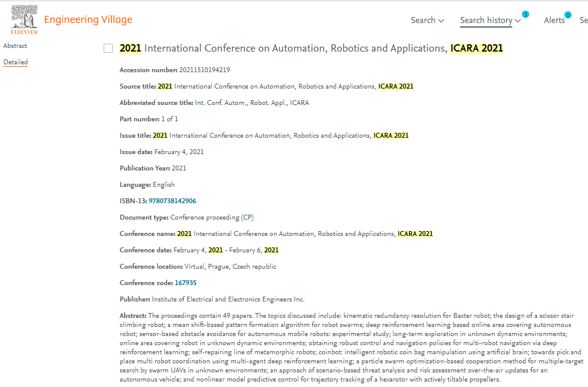Image resolution: width=588 pixels, height=387 pixels.
Task: Select the Language value English
Action: 164,184
